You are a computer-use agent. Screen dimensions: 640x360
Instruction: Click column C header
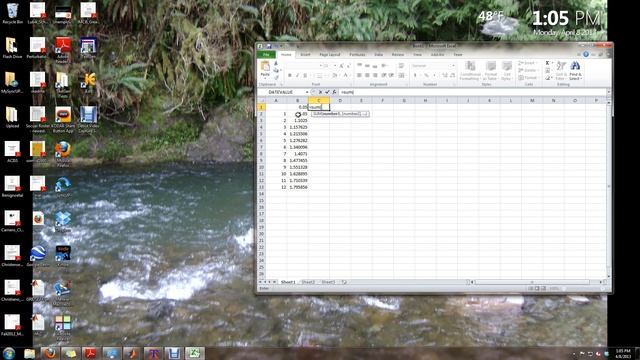[319, 100]
